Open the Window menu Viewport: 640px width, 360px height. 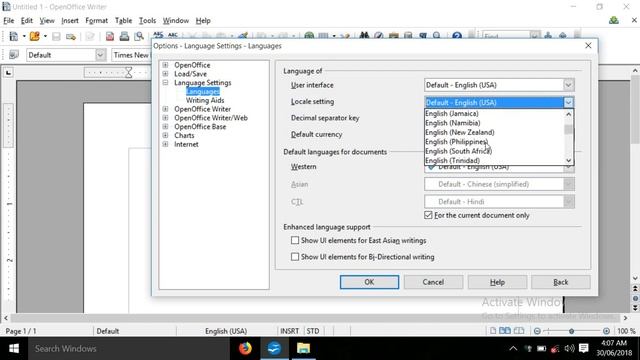point(176,20)
